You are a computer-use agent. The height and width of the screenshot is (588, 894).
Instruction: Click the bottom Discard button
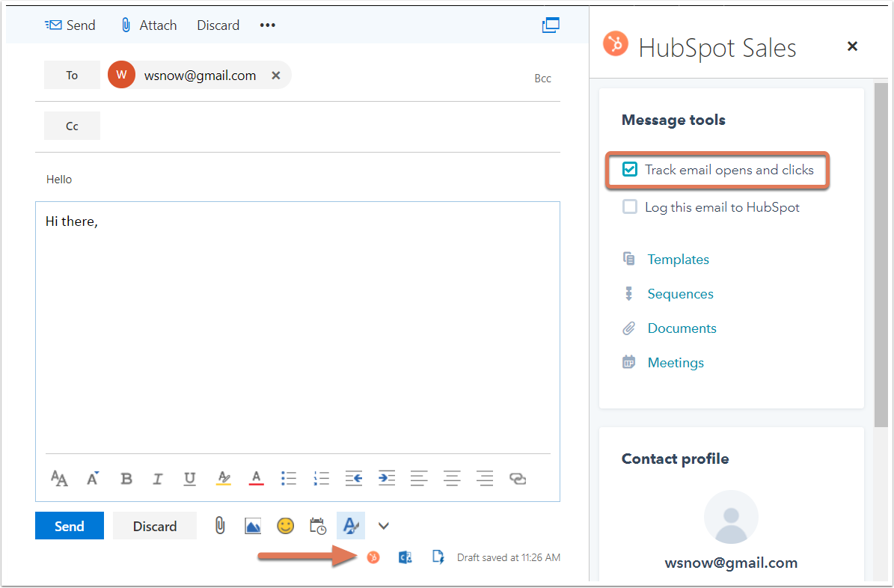(x=155, y=526)
